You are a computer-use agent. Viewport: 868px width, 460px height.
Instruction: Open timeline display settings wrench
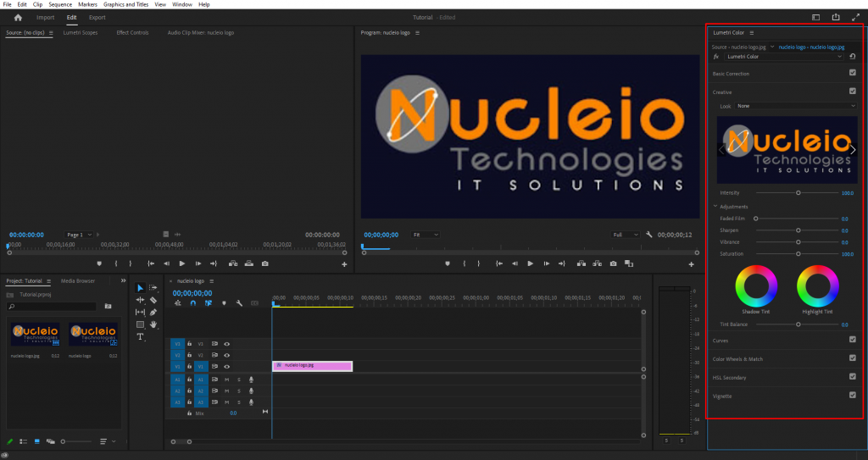[x=239, y=303]
